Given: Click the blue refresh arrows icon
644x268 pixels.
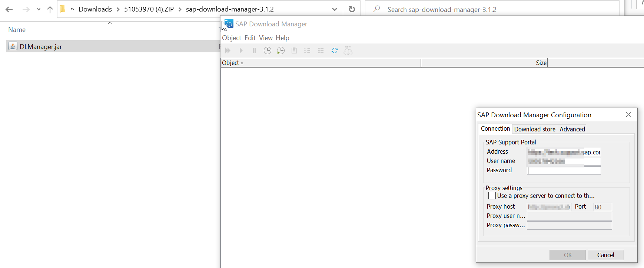Looking at the screenshot, I should point(335,50).
